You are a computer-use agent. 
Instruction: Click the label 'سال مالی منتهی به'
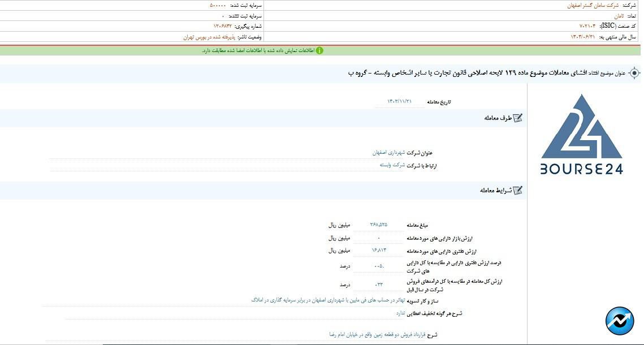617,37
